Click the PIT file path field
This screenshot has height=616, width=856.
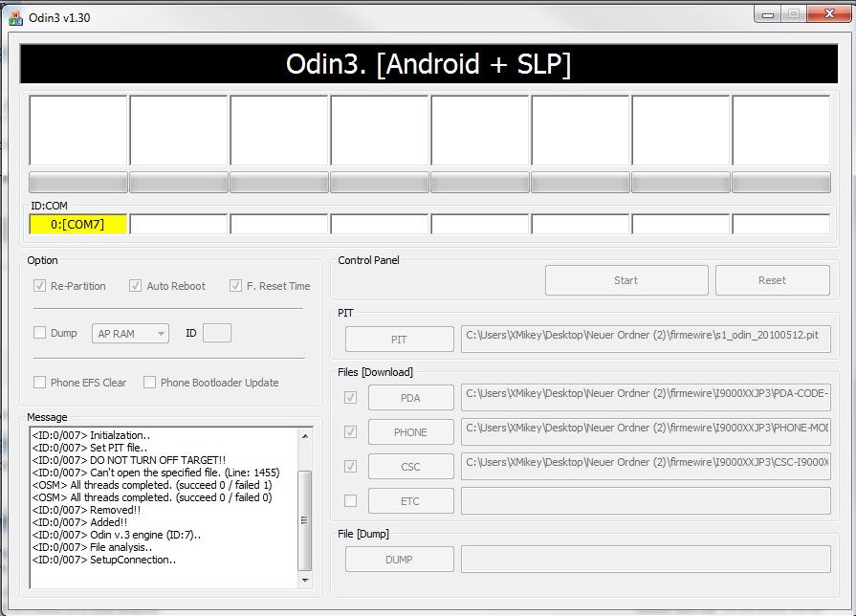(646, 340)
